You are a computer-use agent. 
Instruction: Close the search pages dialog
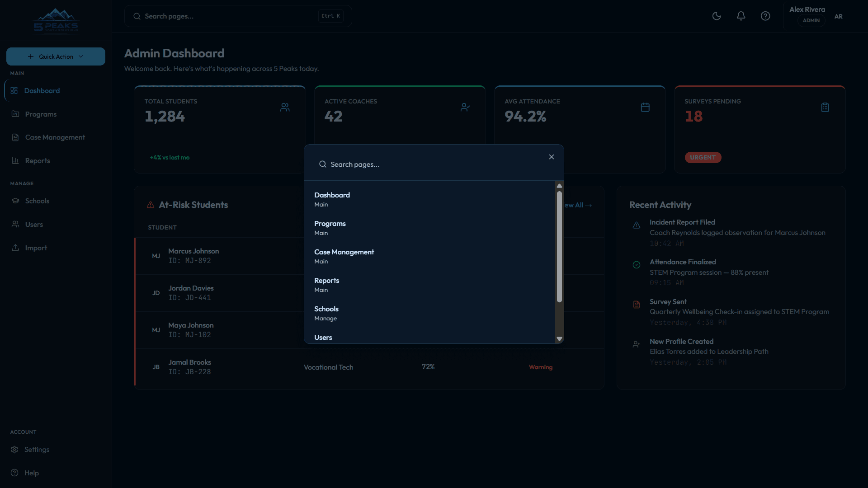coord(552,157)
